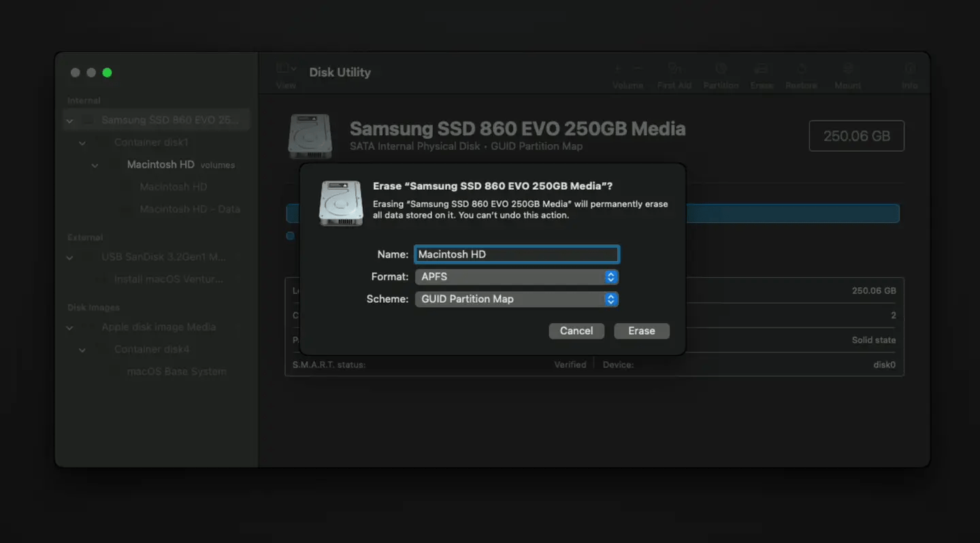The image size is (980, 543).
Task: Click the 250.06 GB value in the info table
Action: click(x=874, y=291)
